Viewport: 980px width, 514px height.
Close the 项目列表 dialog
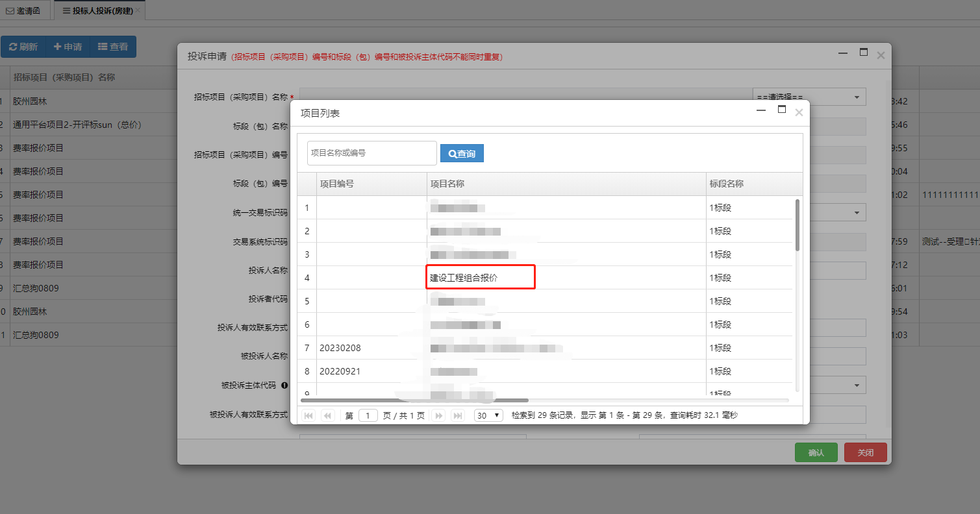tap(799, 113)
